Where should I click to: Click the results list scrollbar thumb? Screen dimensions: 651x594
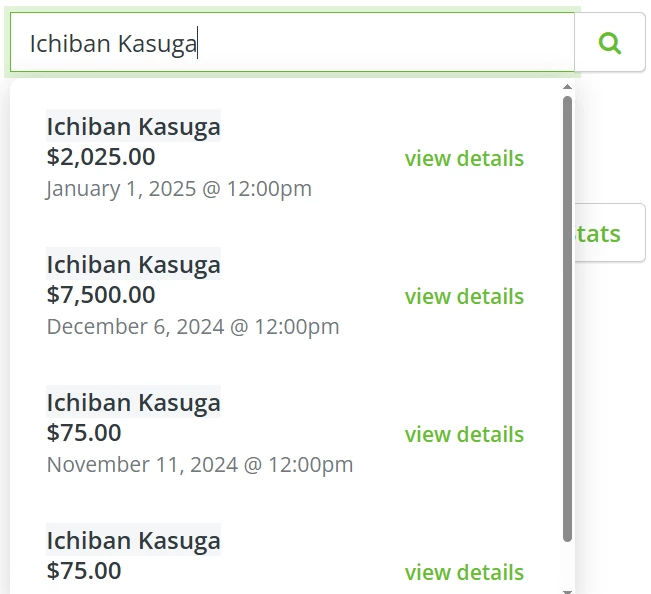(567, 320)
